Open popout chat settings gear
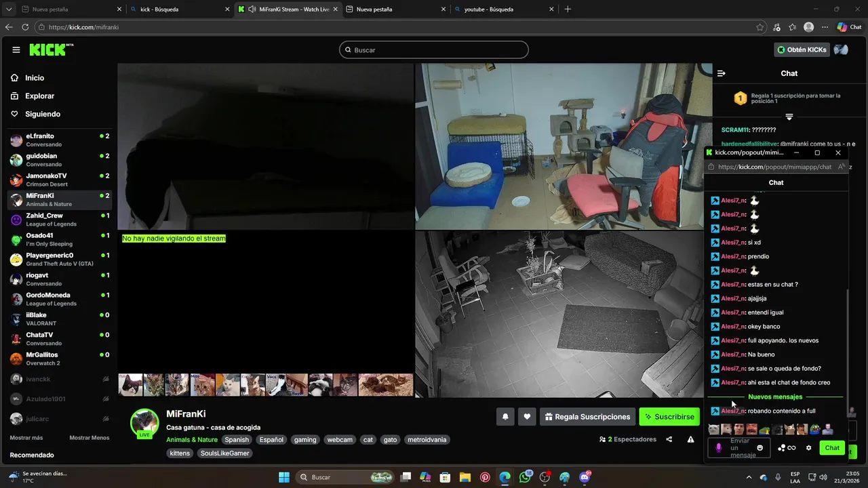This screenshot has height=488, width=868. pyautogui.click(x=808, y=448)
